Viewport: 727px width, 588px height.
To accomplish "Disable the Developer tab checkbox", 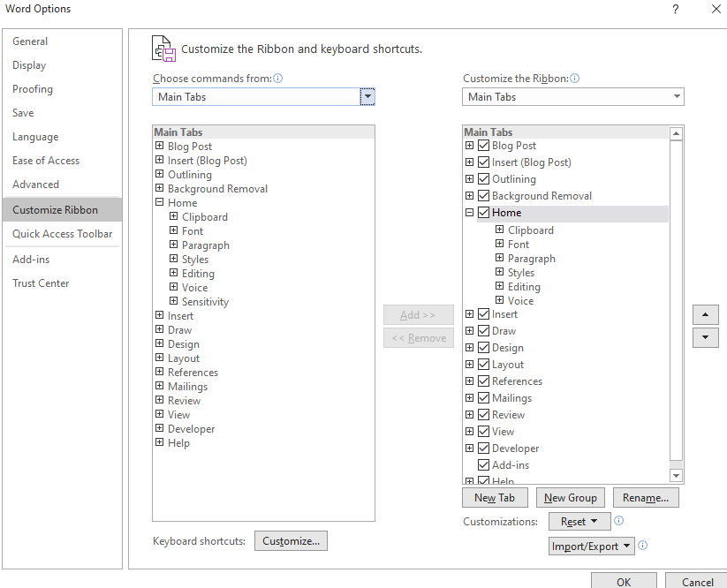I will (x=483, y=449).
